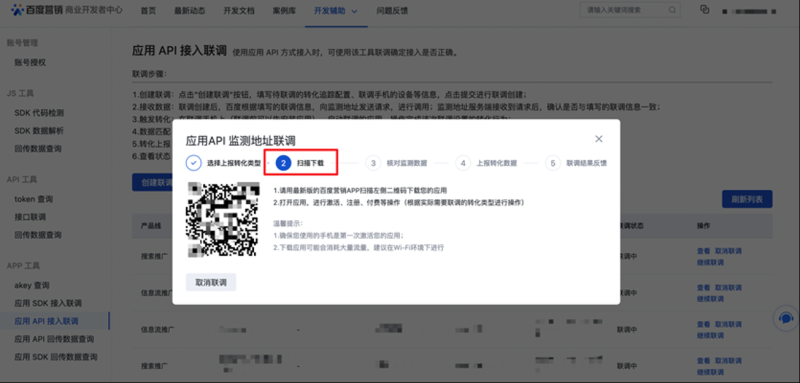Select step 5 联调结果反馈 circle

(553, 163)
